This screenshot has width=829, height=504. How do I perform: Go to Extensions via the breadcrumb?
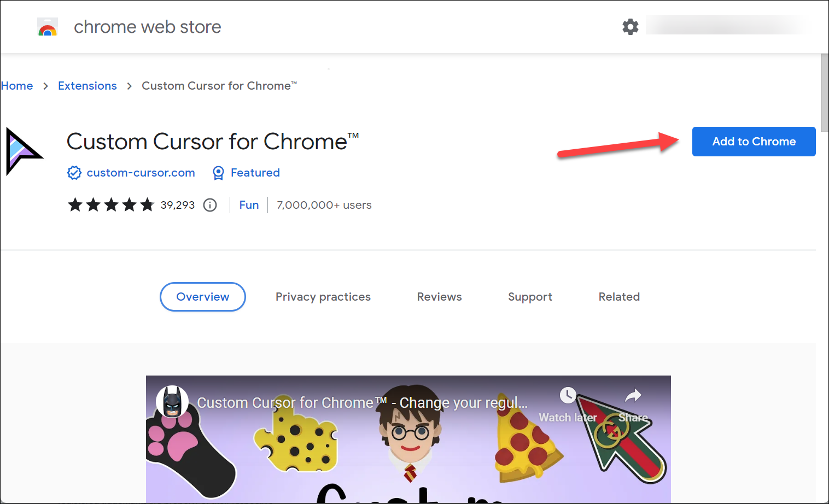[x=87, y=86]
